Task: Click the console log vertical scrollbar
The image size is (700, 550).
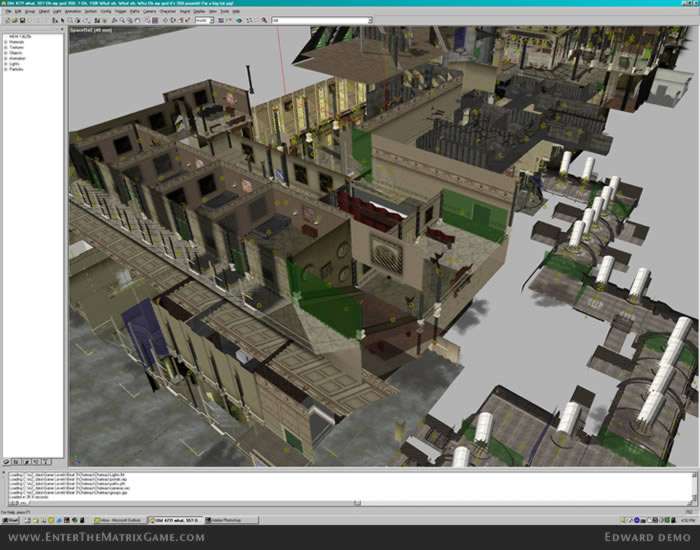Action: 694,487
